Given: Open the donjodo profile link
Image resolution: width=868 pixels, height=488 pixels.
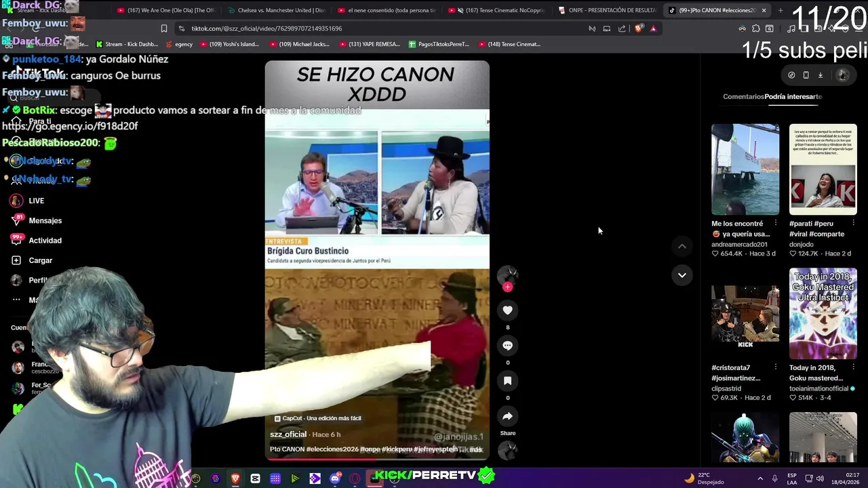Looking at the screenshot, I should point(801,245).
